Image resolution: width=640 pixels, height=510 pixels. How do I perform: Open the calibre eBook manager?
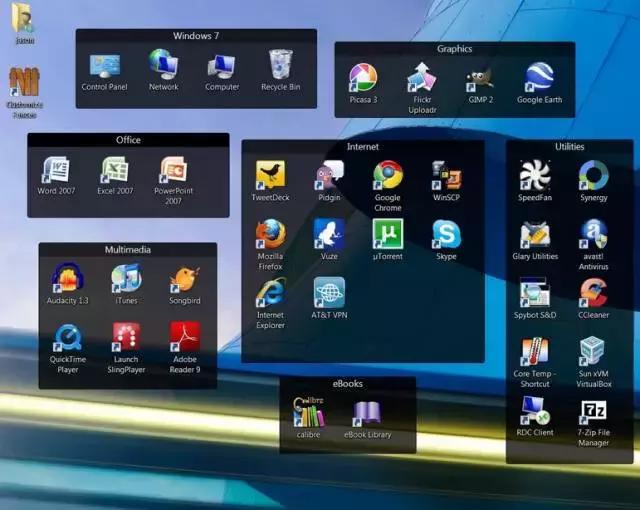tap(309, 413)
